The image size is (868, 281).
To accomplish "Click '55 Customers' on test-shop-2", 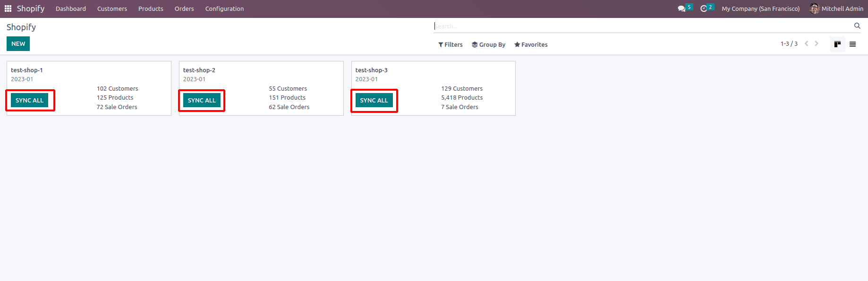I will click(288, 88).
